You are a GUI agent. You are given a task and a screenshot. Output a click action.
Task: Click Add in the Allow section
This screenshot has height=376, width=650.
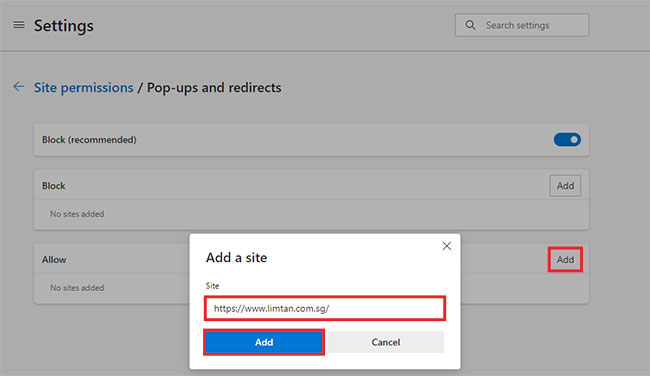pyautogui.click(x=565, y=260)
